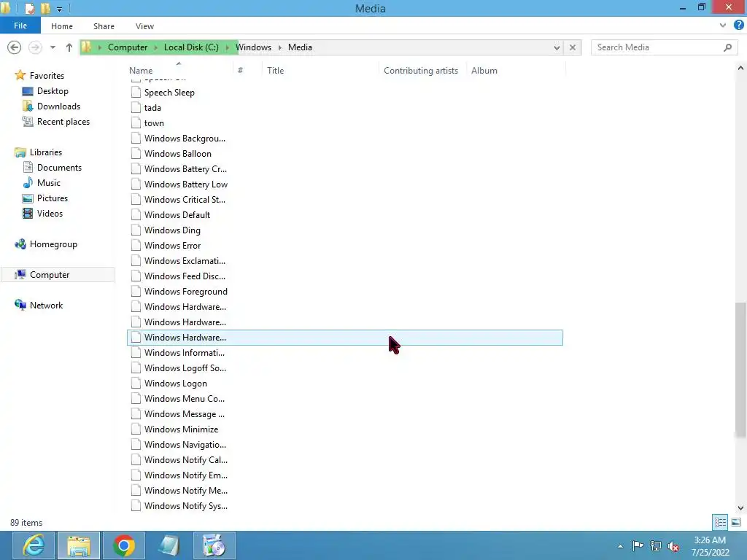The height and width of the screenshot is (560, 747).
Task: Select Windows in the address breadcrumb
Action: (253, 47)
